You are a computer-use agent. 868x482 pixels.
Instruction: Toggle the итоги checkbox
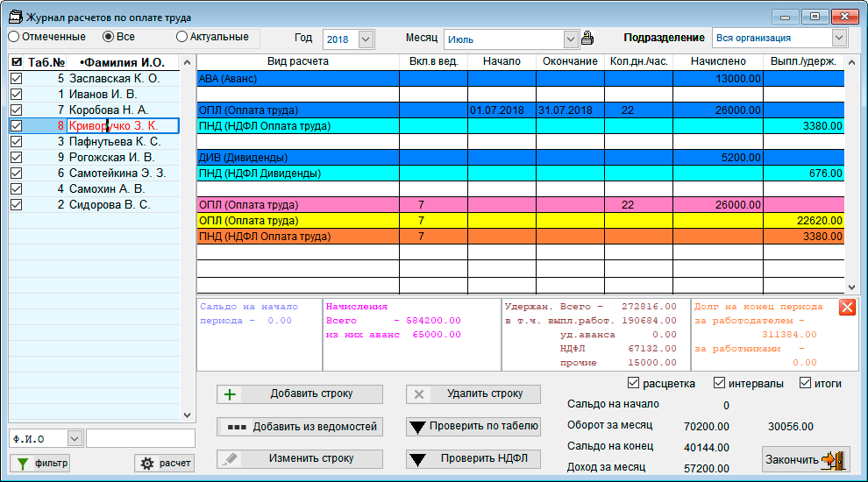(x=805, y=383)
